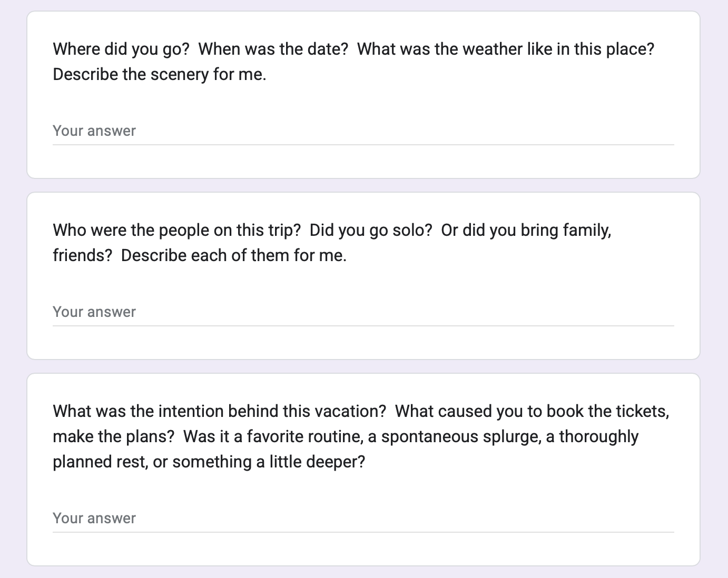Focus the answer field for the people on this trip
728x578 pixels.
[363, 312]
